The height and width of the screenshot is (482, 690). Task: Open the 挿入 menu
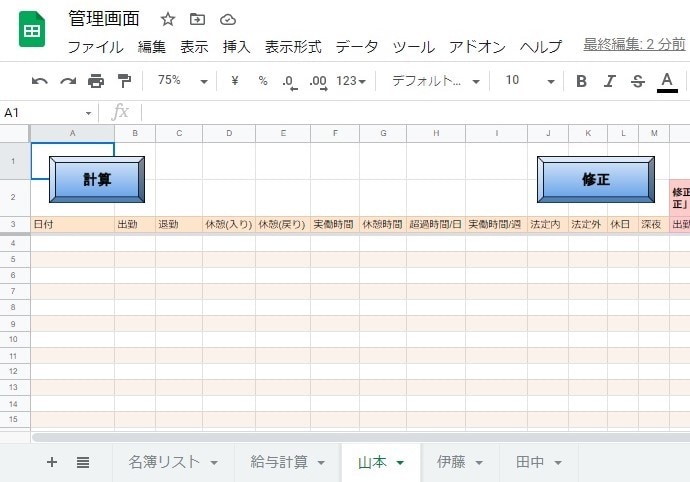click(236, 47)
